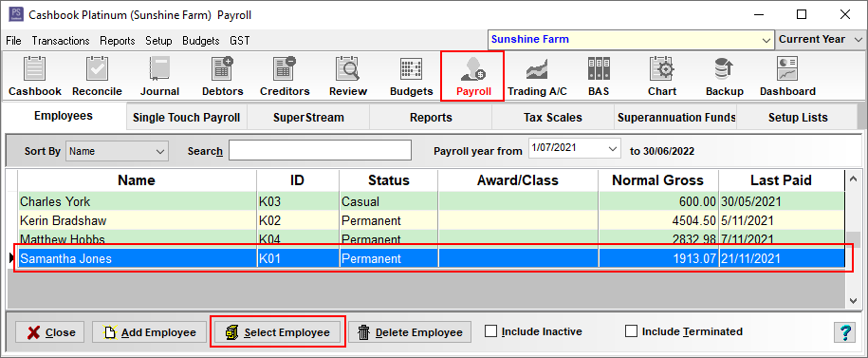
Task: Switch to the Reports tab
Action: click(x=431, y=118)
